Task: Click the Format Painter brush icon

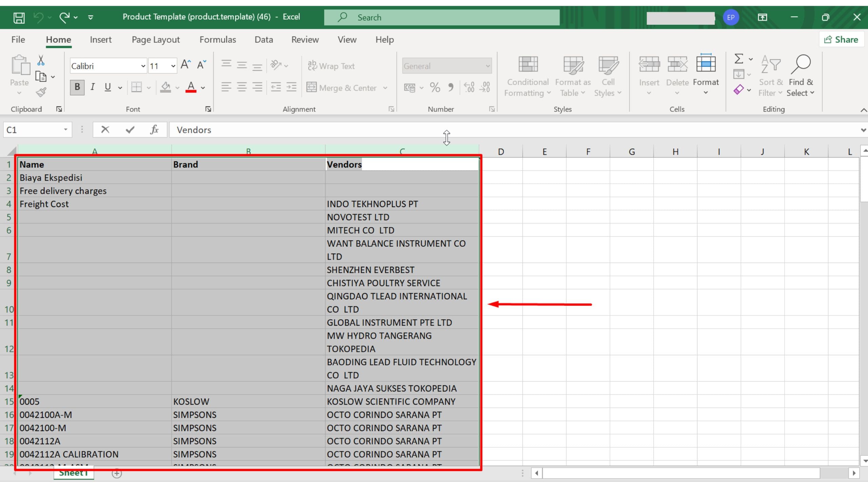Action: [41, 92]
